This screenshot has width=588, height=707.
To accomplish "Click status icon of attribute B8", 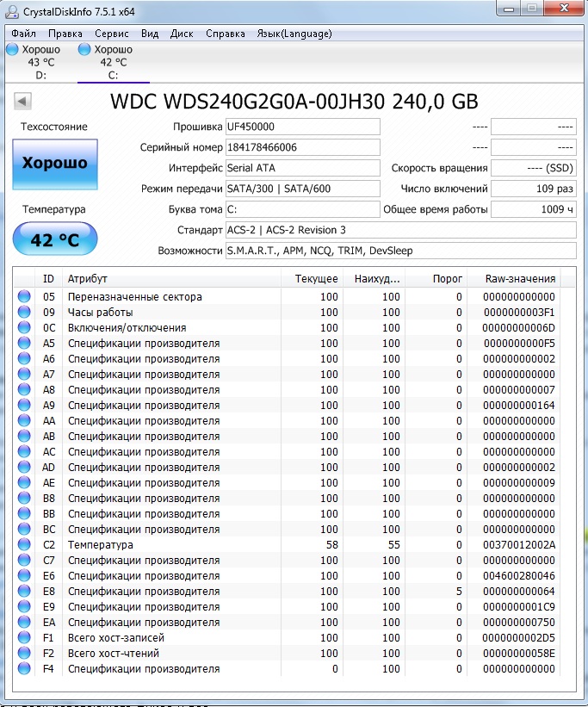I will [x=24, y=498].
